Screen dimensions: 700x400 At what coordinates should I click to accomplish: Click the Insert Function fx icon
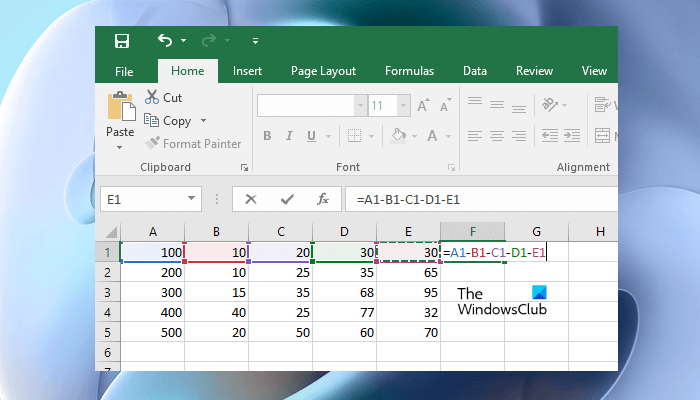pos(322,199)
